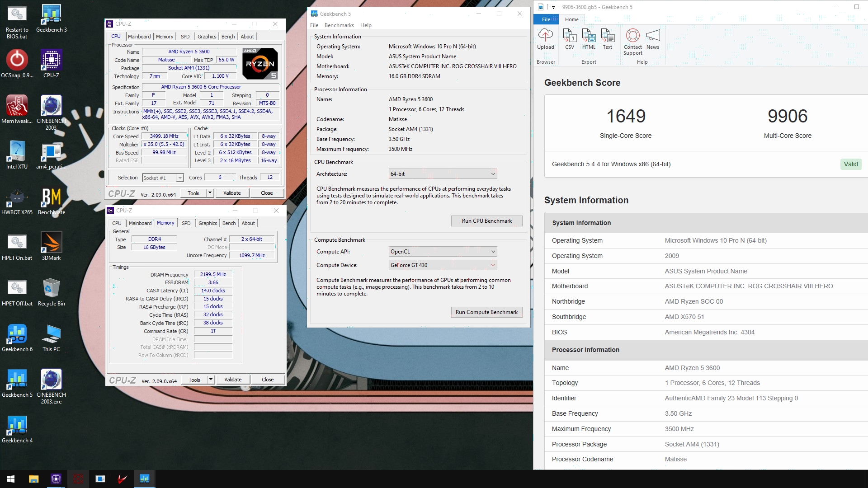Switch to SPD tab in top CPU-Z
868x488 pixels.
pyautogui.click(x=185, y=37)
